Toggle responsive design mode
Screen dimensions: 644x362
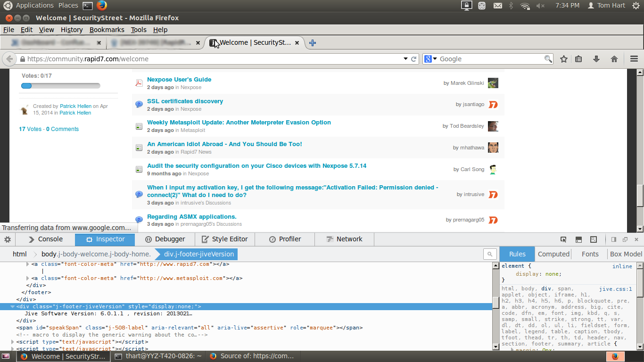[x=593, y=239]
